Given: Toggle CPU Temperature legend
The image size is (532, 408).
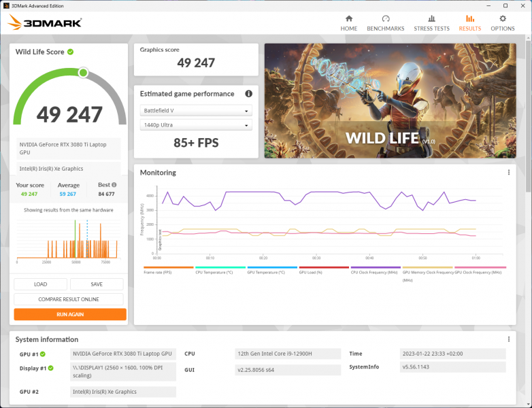Looking at the screenshot, I should [x=220, y=271].
